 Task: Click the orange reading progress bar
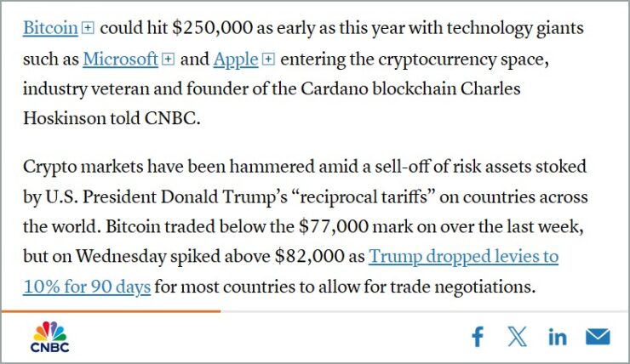(111, 311)
